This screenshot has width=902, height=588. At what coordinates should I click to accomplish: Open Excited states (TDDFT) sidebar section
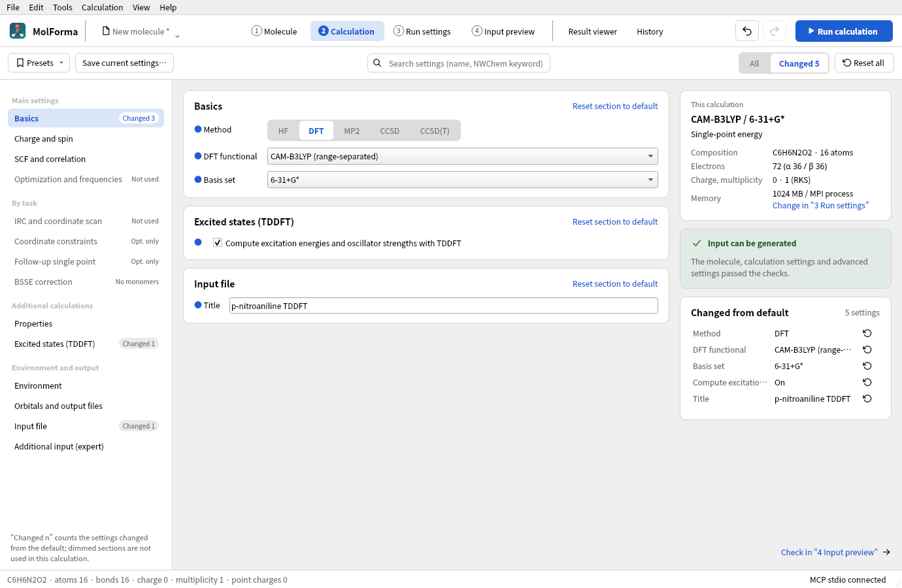pos(86,344)
